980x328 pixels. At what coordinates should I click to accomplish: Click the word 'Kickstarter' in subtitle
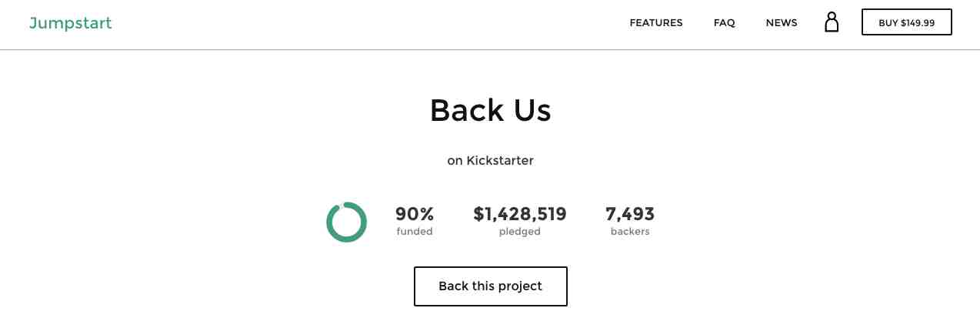pyautogui.click(x=500, y=161)
